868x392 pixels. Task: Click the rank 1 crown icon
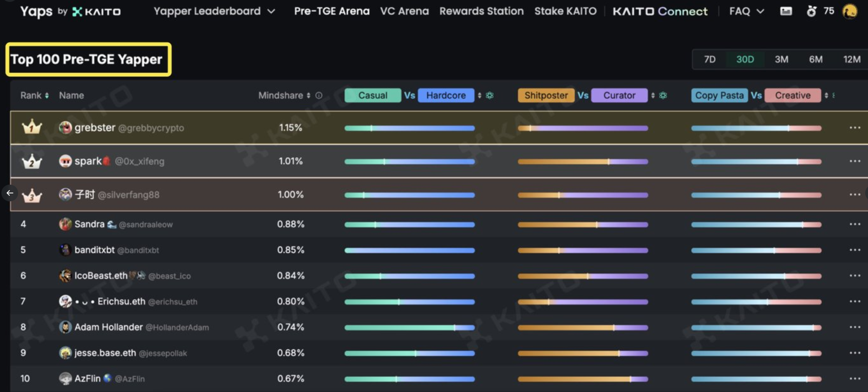click(x=32, y=127)
